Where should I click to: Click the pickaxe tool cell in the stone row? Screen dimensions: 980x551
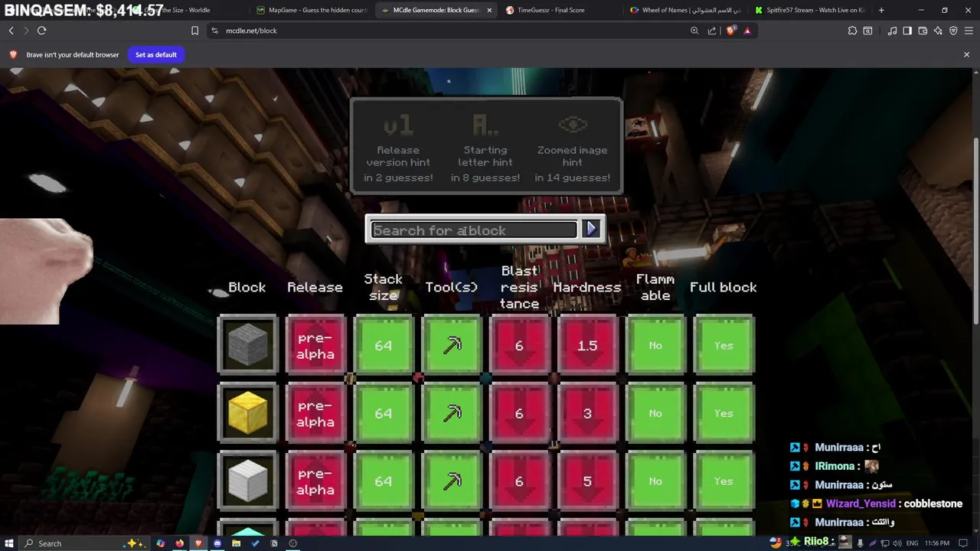point(452,345)
